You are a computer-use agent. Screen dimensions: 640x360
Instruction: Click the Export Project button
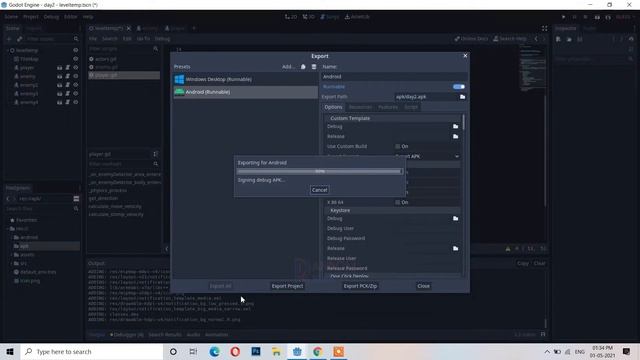287,286
